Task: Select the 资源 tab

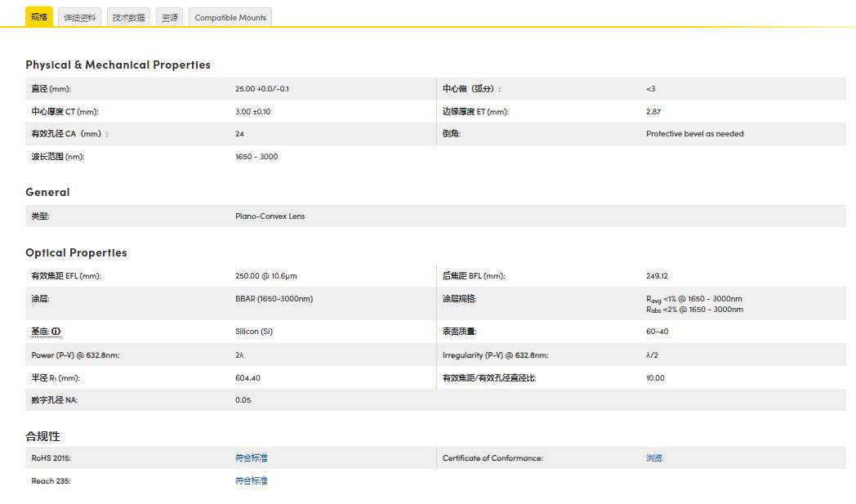Action: click(170, 17)
